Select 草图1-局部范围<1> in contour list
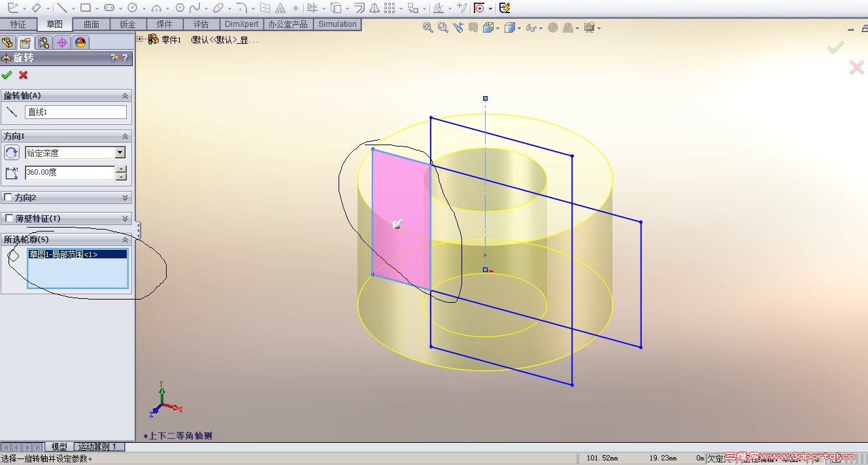 [x=78, y=254]
